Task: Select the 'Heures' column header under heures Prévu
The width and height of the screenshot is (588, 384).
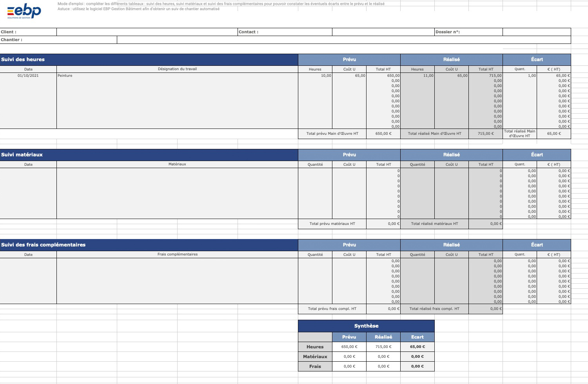Action: point(315,69)
